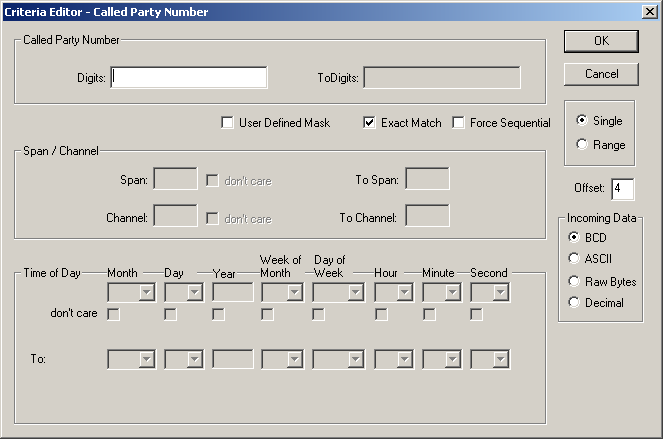This screenshot has height=439, width=663.
Task: Choose Raw Bytes incoming data format
Action: (574, 282)
